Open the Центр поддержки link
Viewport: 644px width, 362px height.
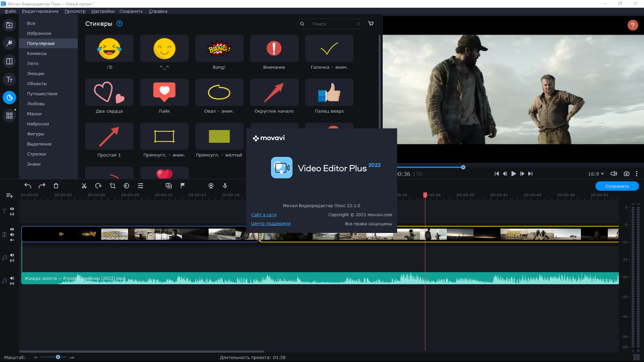pos(271,224)
